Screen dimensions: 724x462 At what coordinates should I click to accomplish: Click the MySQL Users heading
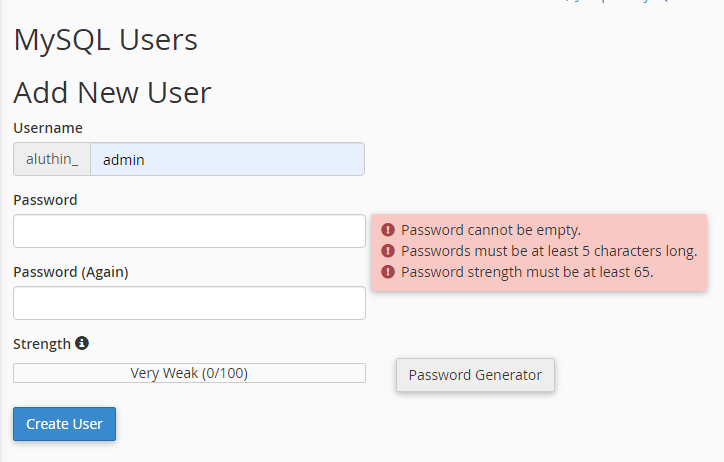[x=105, y=40]
